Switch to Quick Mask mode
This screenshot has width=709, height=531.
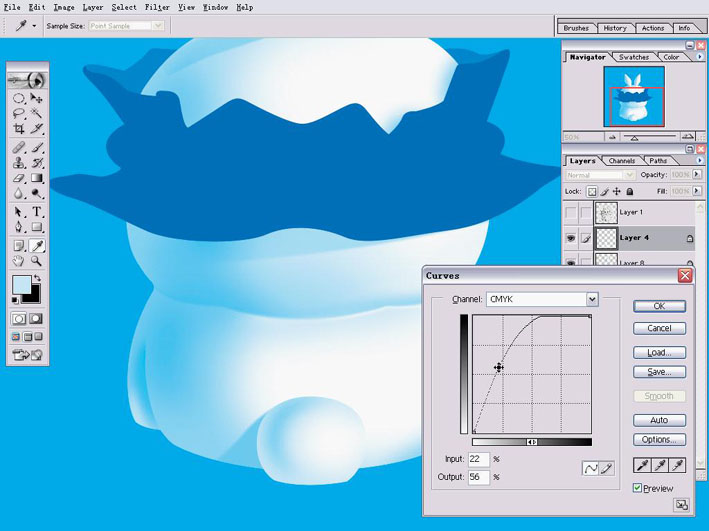pos(36,319)
